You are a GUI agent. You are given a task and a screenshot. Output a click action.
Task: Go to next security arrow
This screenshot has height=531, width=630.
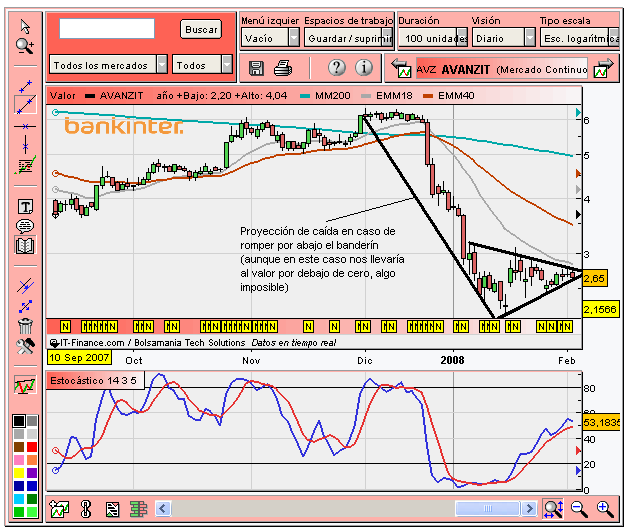(603, 68)
